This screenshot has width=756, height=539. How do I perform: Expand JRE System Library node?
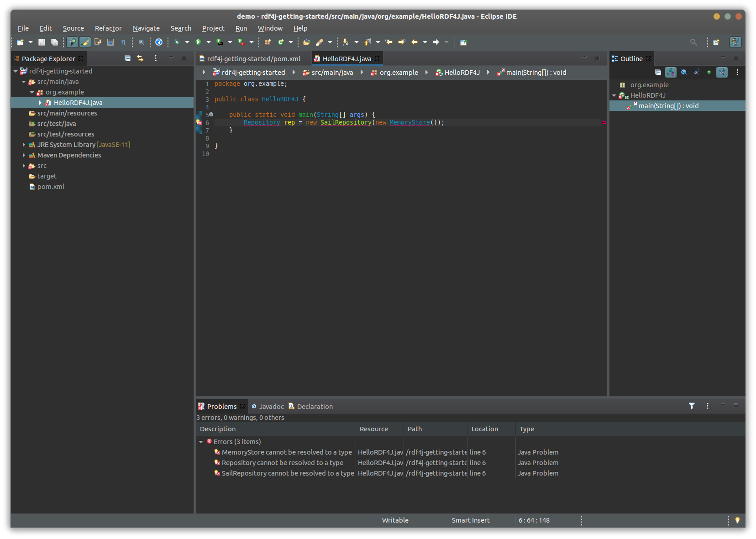(24, 145)
